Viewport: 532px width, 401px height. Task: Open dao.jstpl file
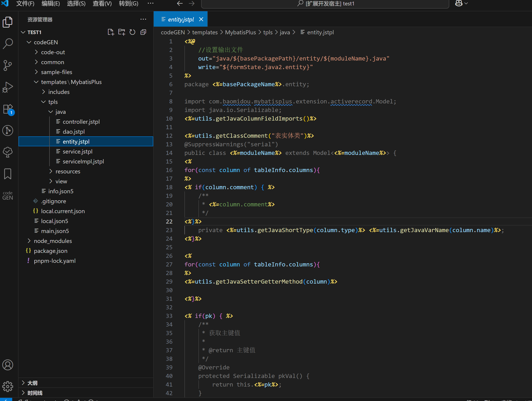coord(86,132)
